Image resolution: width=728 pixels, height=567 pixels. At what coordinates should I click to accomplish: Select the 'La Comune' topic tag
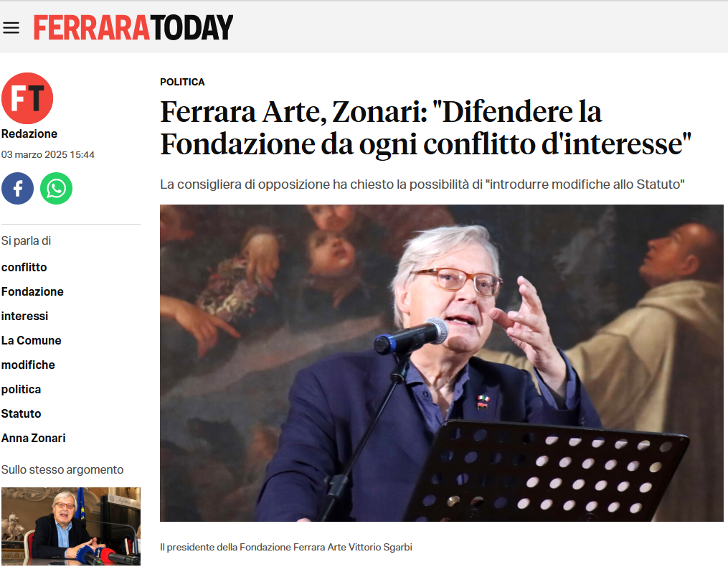pos(31,340)
